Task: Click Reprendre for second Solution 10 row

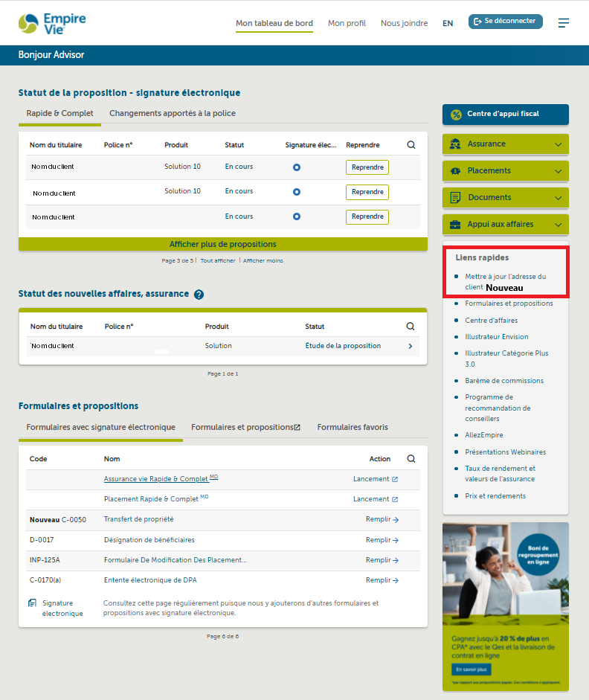Action: [367, 192]
